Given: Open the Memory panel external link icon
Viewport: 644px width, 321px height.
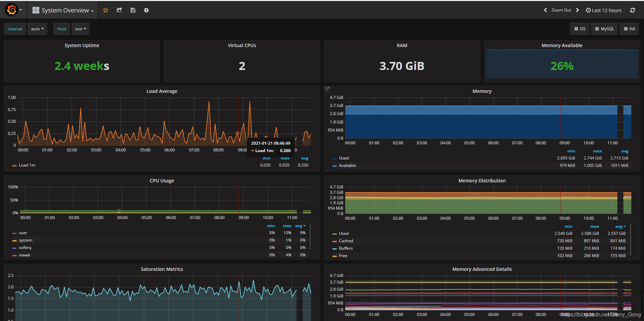Looking at the screenshot, I should click(327, 88).
